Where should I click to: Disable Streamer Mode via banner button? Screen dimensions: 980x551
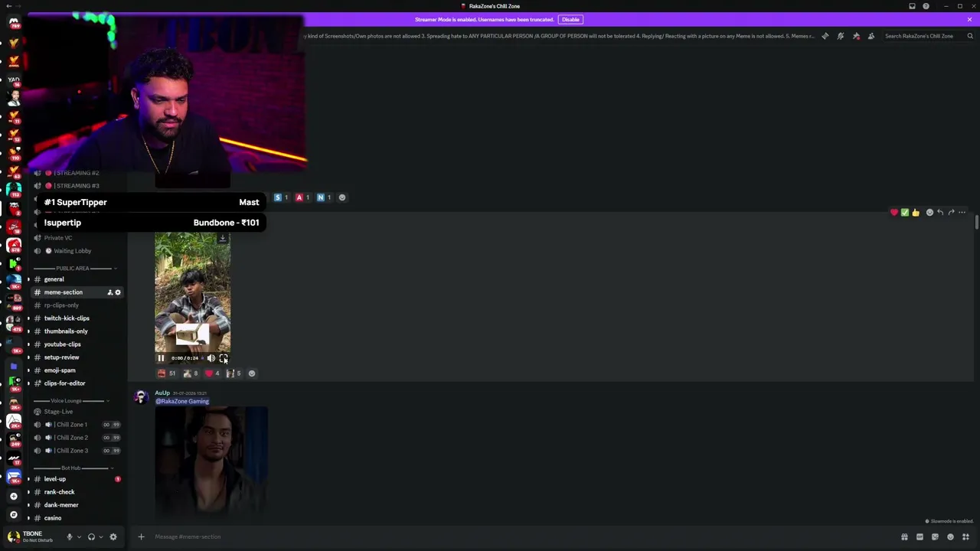click(x=570, y=19)
